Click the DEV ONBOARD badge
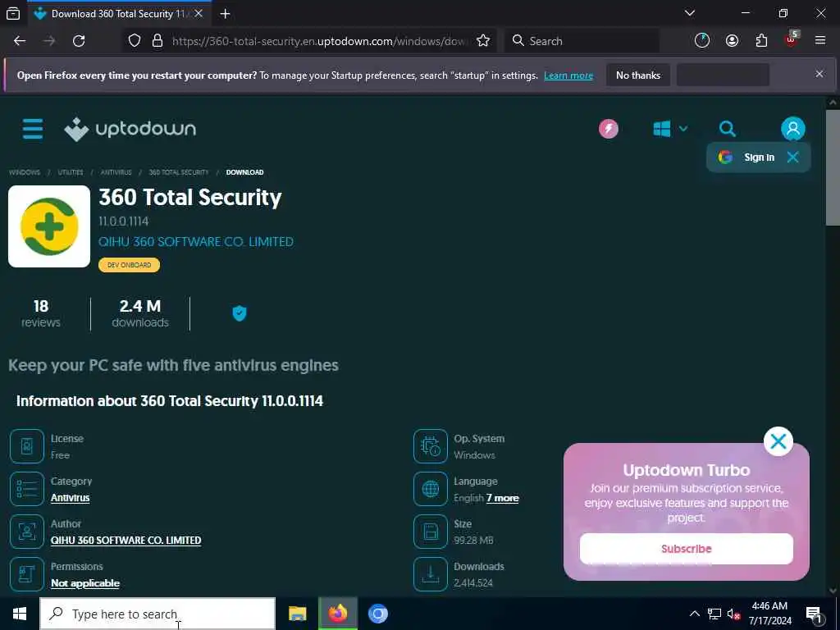 [129, 265]
